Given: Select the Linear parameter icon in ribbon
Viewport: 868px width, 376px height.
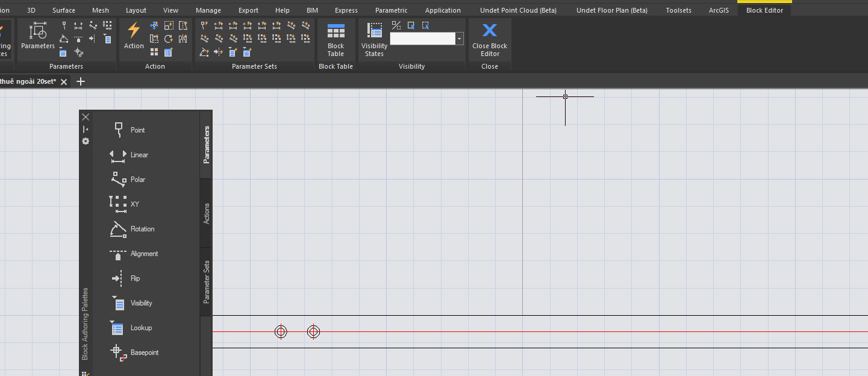Looking at the screenshot, I should click(x=79, y=25).
